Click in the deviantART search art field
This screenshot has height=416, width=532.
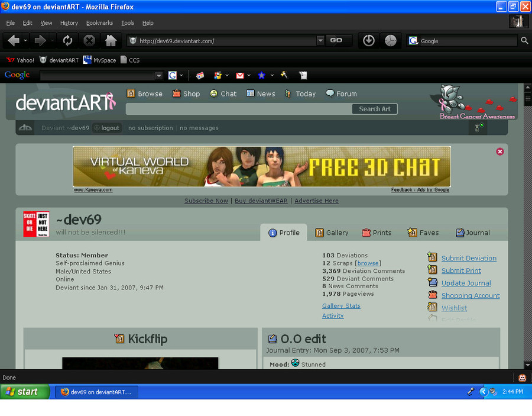tap(239, 109)
